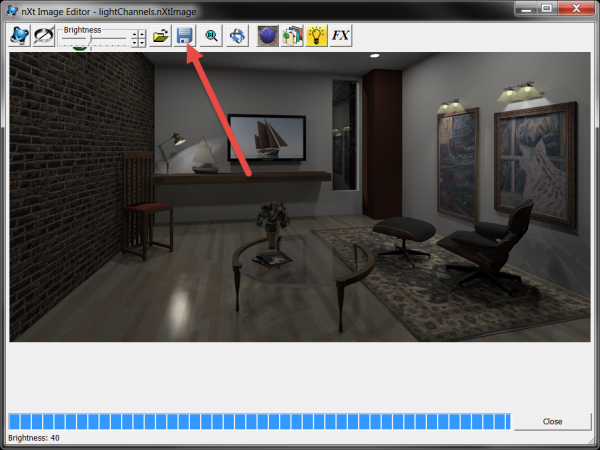Click the Brightness slider track

[95, 38]
